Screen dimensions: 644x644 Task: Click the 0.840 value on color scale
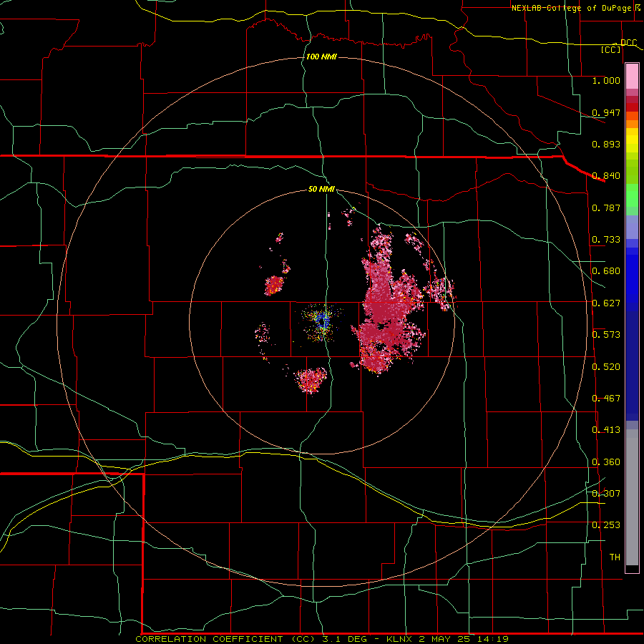(x=606, y=176)
